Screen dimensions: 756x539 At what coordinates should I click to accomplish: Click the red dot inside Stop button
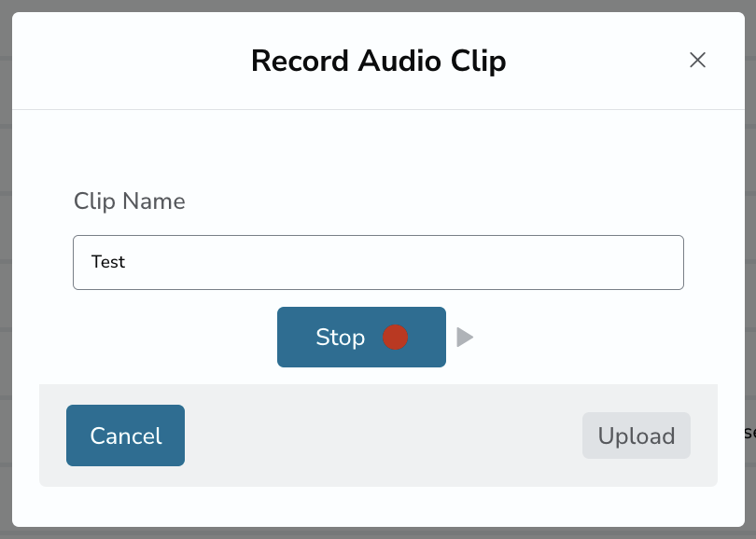396,338
